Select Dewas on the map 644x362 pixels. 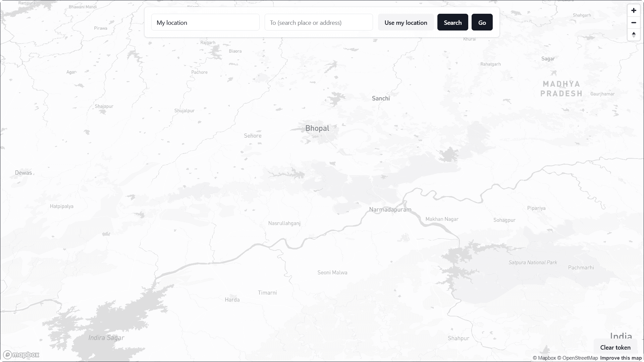(23, 172)
